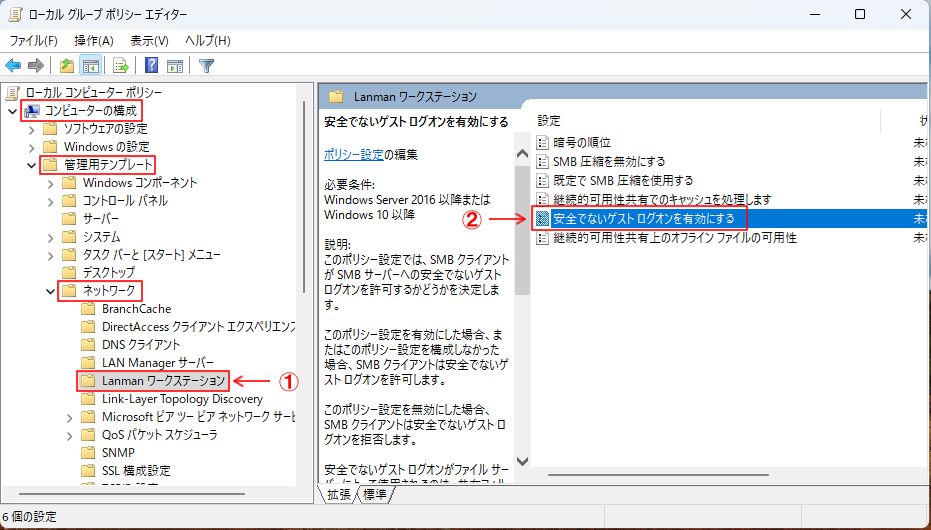Expand the Windows コンポーネント node
Screen dimensions: 931x530
pos(51,183)
